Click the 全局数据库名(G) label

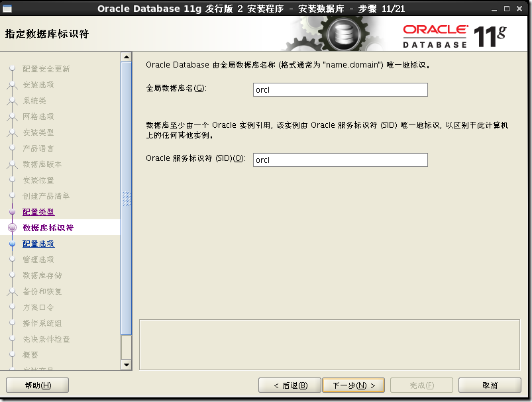point(176,88)
